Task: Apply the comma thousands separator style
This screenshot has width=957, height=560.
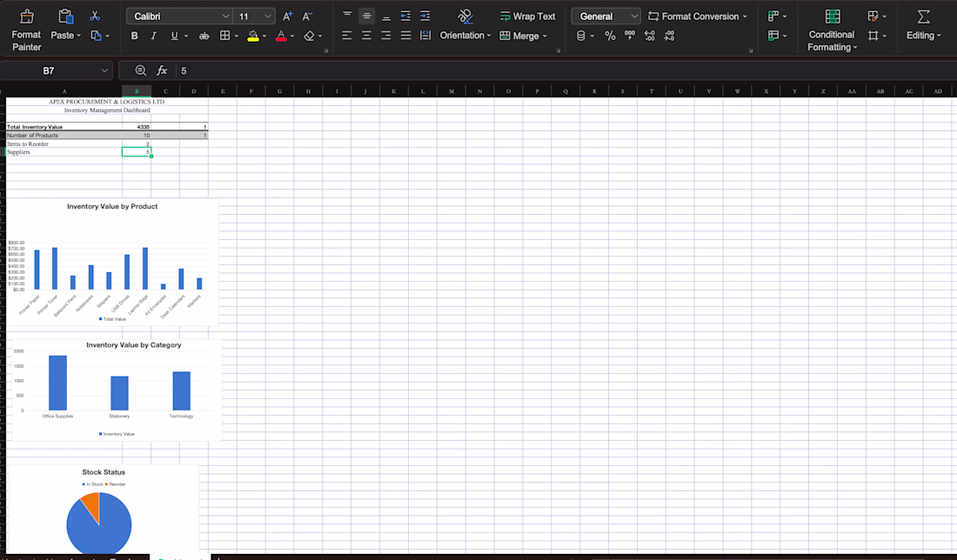Action: pyautogui.click(x=630, y=36)
